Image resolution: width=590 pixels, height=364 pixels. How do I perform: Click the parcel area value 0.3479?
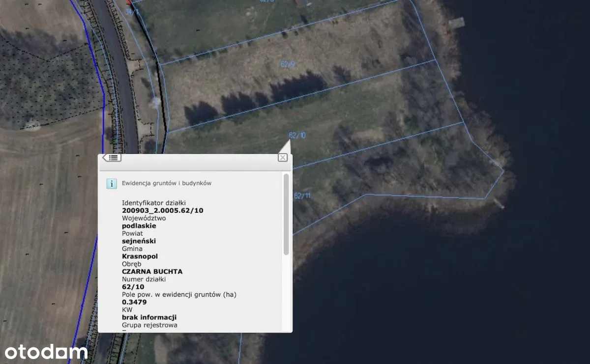134,302
